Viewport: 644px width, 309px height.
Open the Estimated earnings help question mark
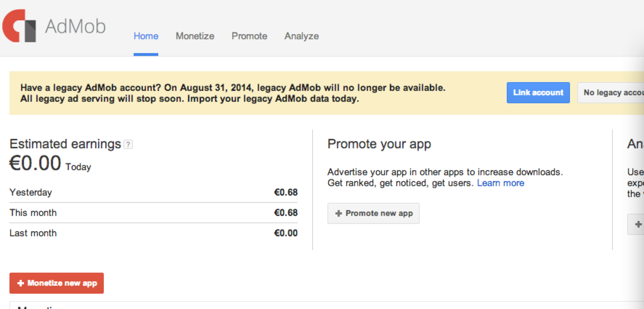128,144
